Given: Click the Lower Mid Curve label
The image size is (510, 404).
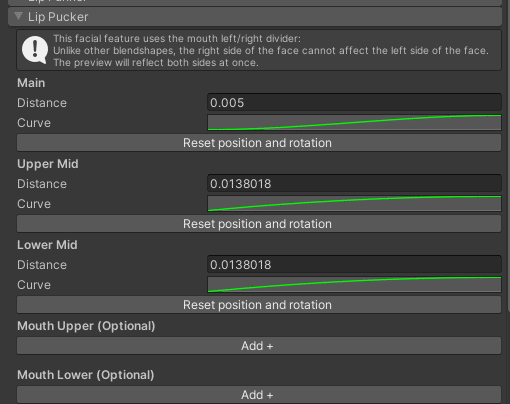Looking at the screenshot, I should (34, 285).
